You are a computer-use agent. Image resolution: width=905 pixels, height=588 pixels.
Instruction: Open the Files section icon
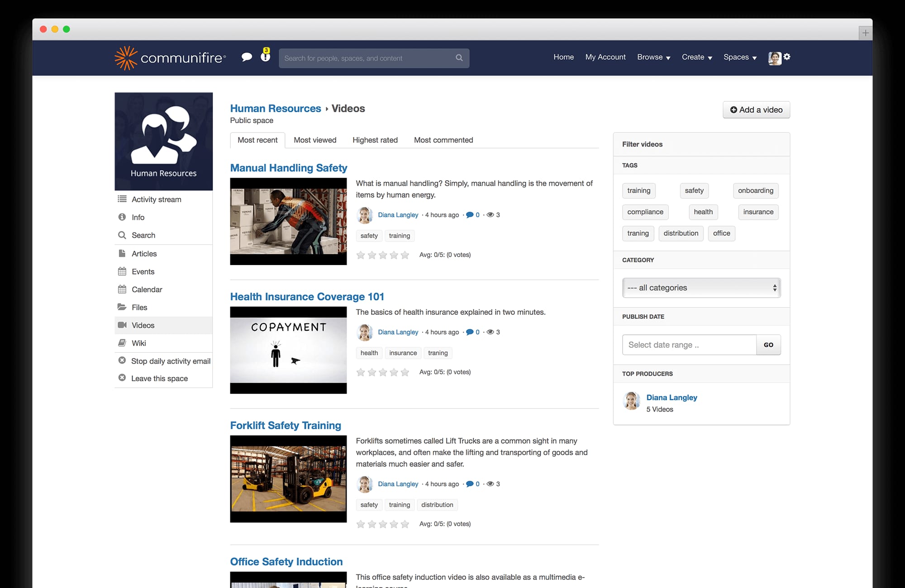click(x=121, y=307)
